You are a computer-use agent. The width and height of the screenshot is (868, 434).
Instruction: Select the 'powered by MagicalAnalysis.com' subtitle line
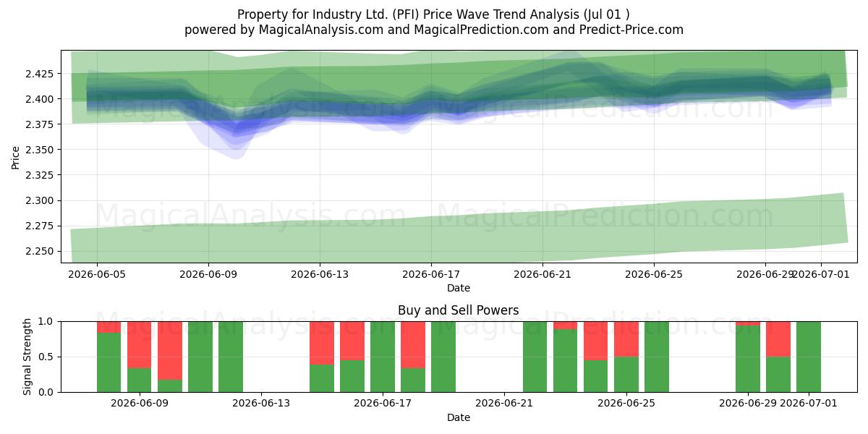pos(434,30)
